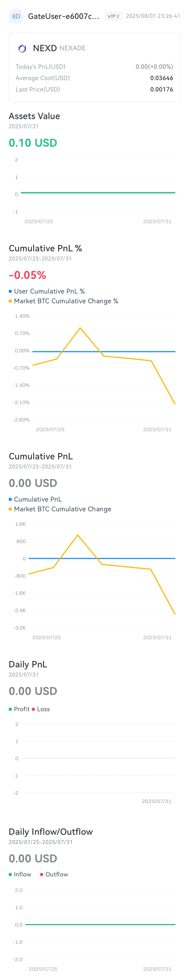Click the yellow BTC peak on PnL % chart
Viewport: 189px width, 980px height.
pos(80,328)
